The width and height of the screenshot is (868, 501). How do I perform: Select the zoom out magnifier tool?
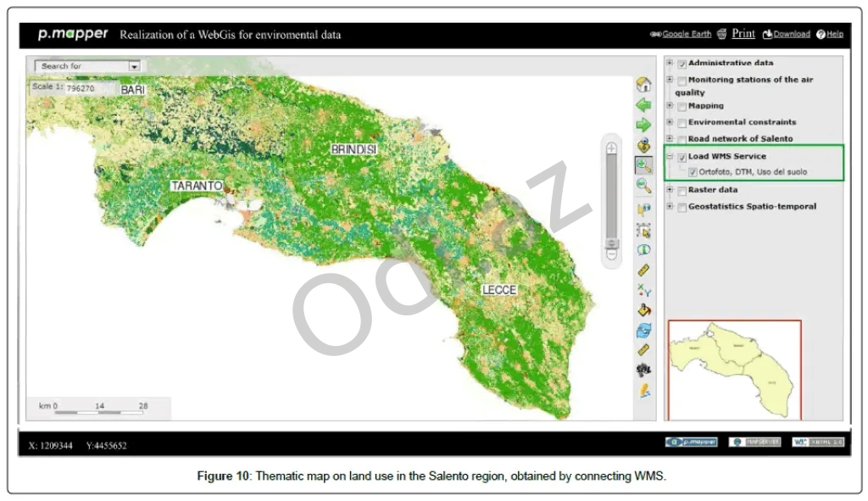643,186
